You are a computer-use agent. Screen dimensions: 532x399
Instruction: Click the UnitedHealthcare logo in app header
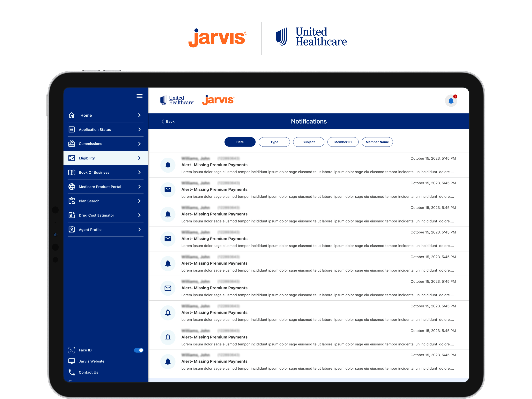tap(177, 100)
